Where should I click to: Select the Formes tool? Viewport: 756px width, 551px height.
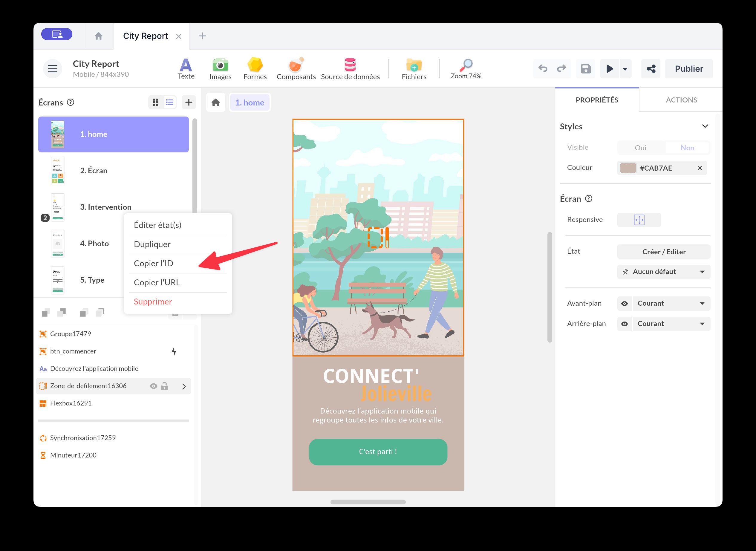[255, 68]
